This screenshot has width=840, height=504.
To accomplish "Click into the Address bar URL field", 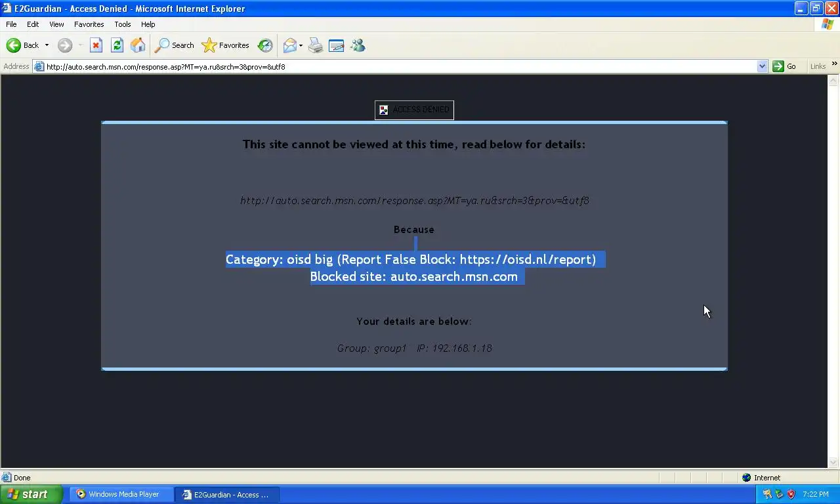I will click(x=400, y=66).
